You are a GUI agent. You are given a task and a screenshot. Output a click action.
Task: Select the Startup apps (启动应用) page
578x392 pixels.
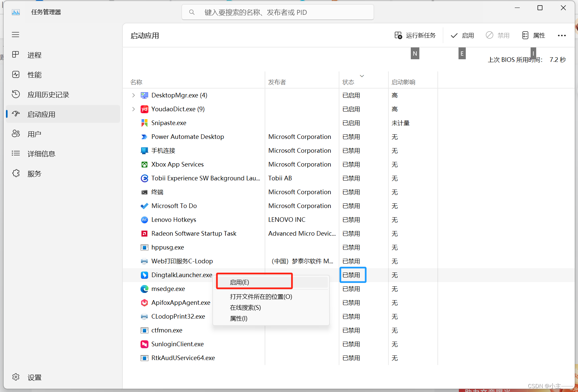point(63,114)
